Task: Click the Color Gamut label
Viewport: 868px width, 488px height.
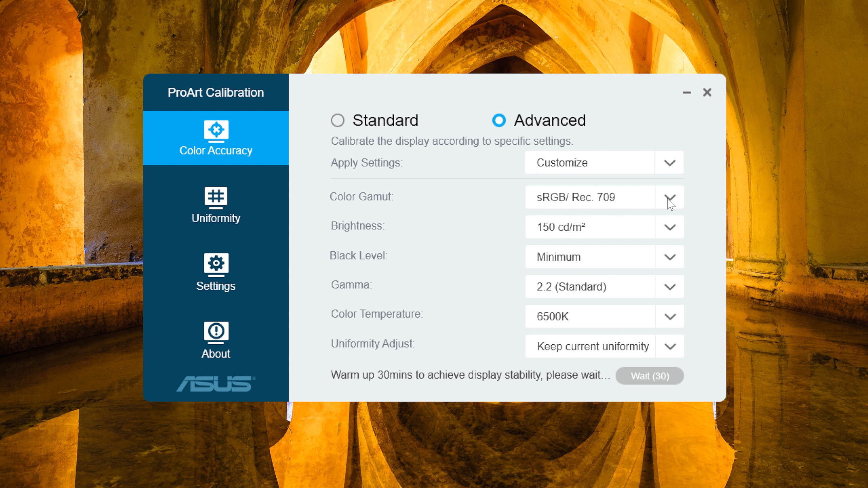Action: pyautogui.click(x=362, y=197)
